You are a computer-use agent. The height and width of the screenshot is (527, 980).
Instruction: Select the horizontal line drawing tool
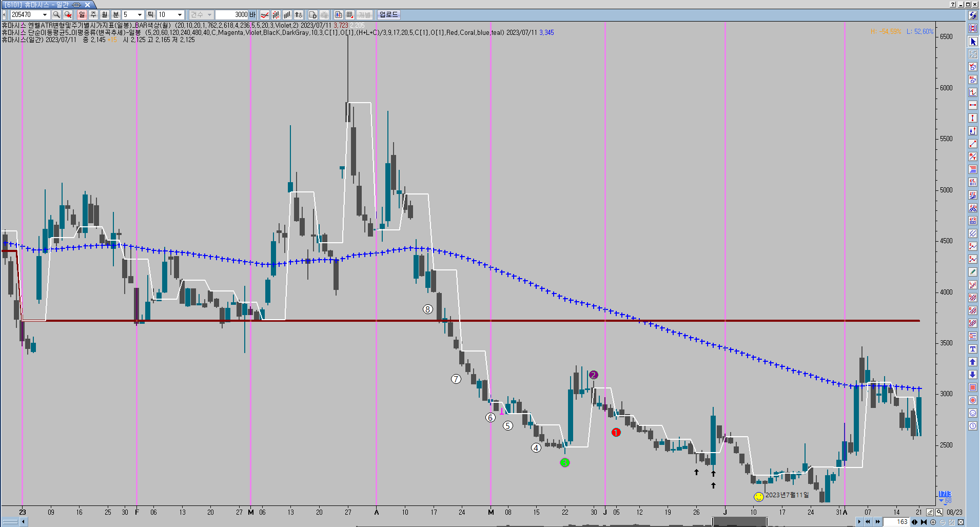[x=973, y=105]
